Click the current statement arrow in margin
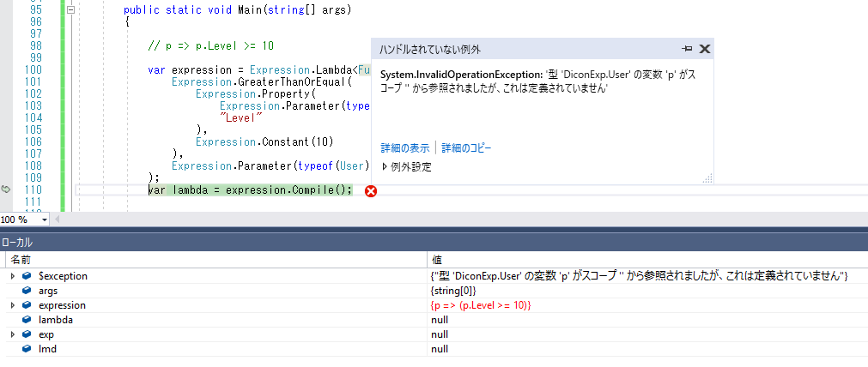868x367 pixels. [5, 189]
